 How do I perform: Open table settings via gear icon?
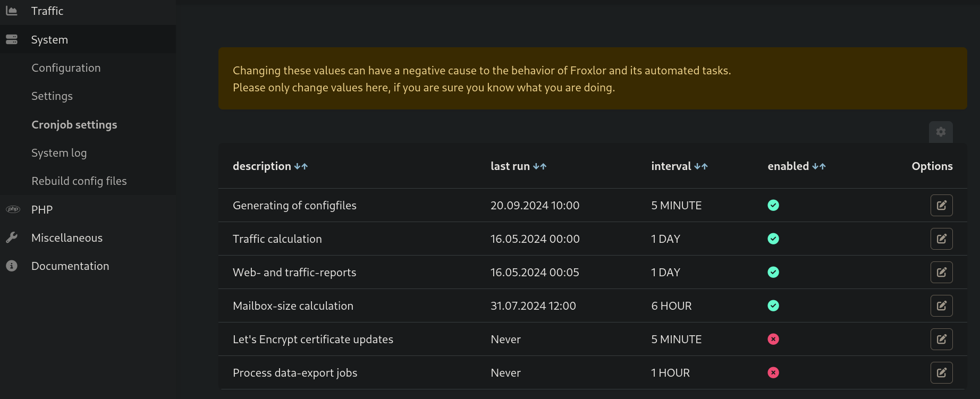click(941, 132)
